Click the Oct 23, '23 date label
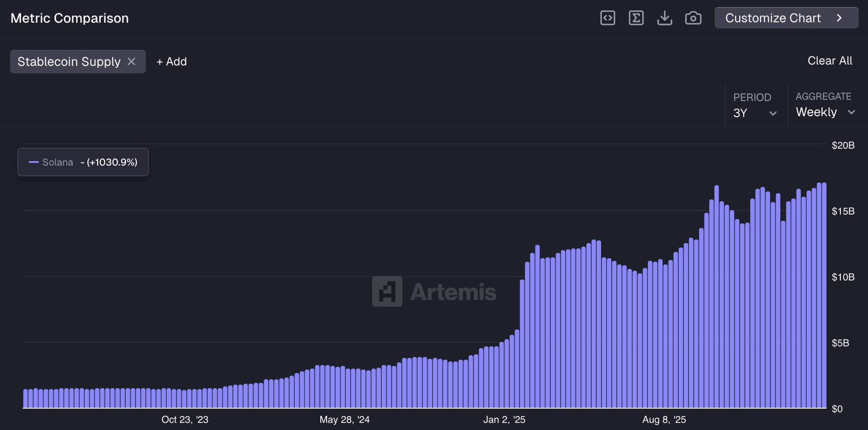 coord(185,419)
